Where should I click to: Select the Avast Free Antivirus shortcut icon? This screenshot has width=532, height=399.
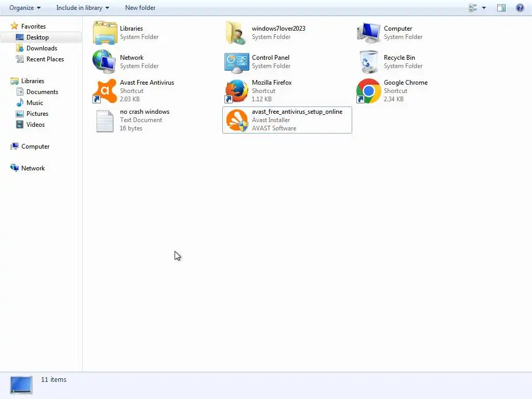pyautogui.click(x=104, y=91)
